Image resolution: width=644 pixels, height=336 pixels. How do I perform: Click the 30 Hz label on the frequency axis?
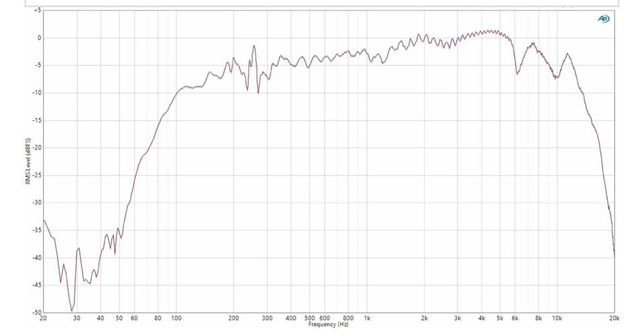pos(76,319)
